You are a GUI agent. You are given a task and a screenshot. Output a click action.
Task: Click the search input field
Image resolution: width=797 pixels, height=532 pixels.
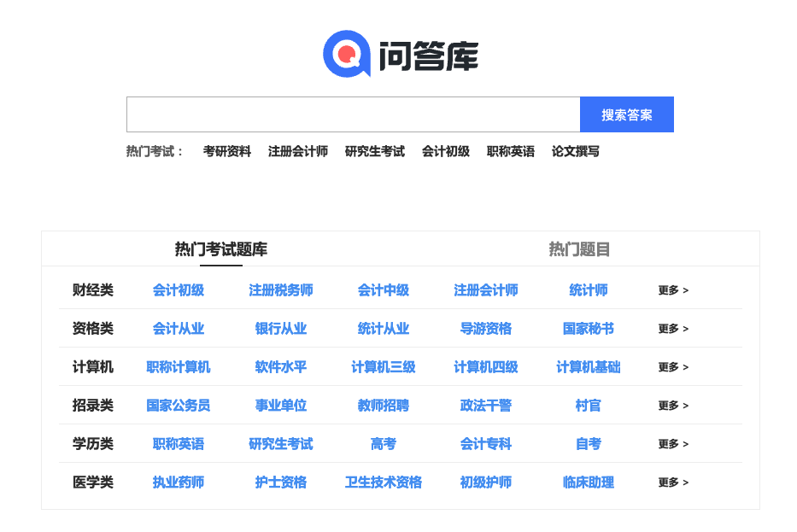(353, 114)
